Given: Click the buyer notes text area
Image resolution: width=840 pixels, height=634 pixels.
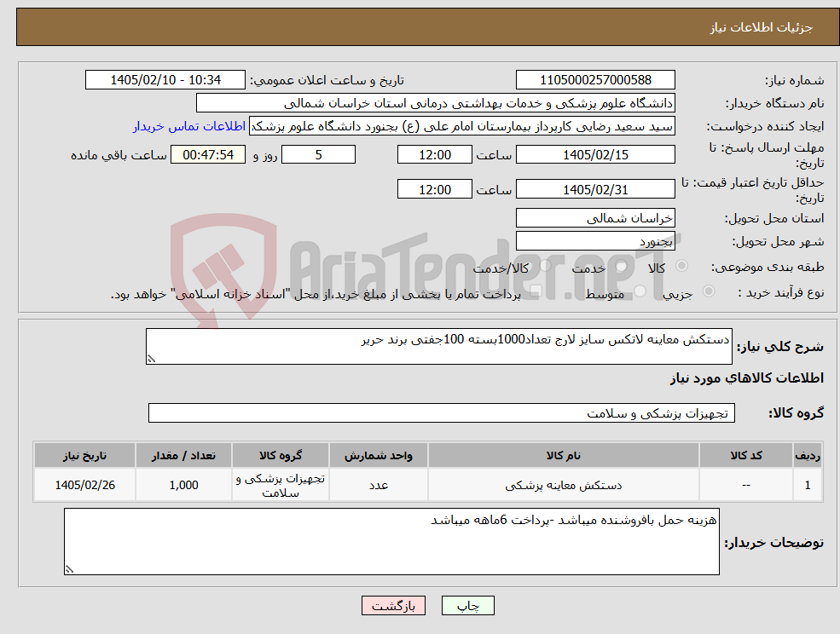Looking at the screenshot, I should pos(391,541).
